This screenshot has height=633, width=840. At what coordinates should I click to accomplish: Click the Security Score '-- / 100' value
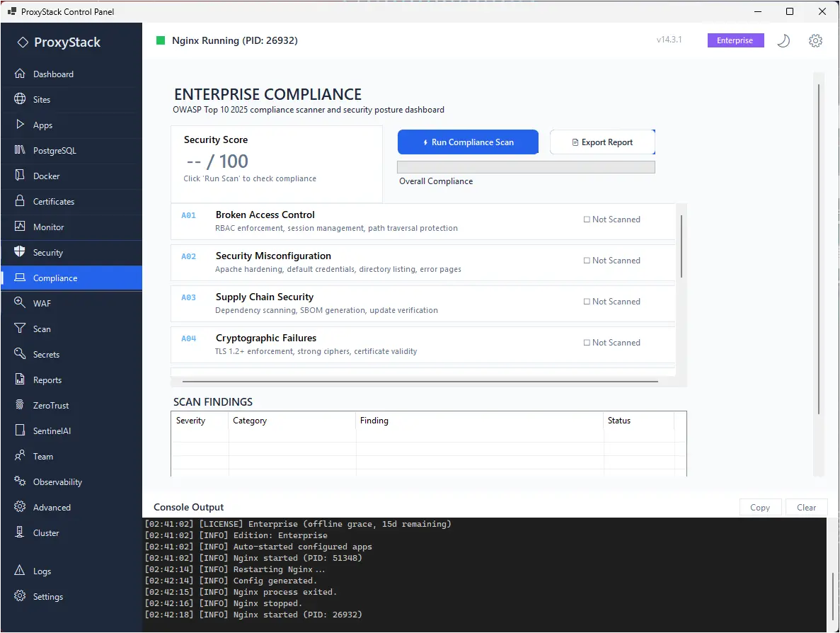click(x=217, y=161)
